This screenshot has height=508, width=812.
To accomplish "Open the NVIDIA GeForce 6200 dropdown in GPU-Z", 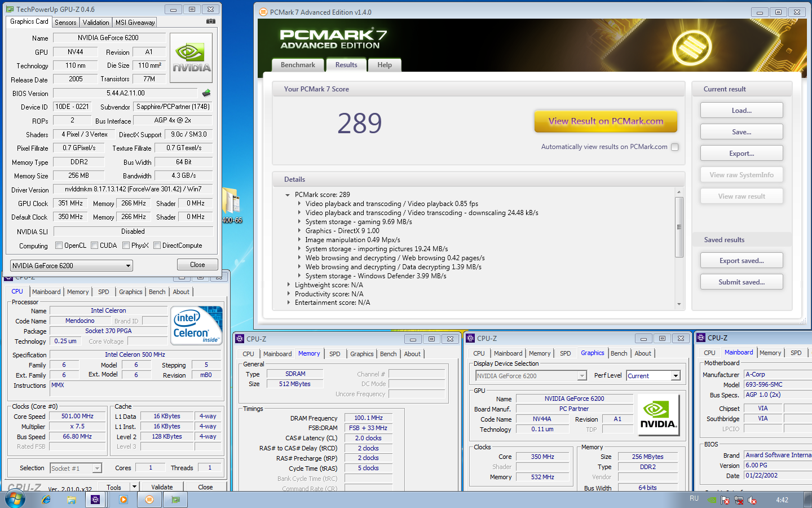I will [x=72, y=265].
